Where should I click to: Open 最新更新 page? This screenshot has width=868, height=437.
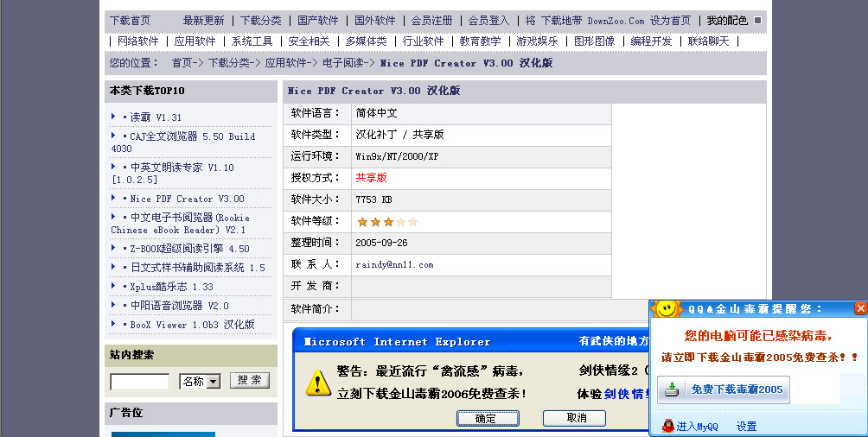point(204,21)
